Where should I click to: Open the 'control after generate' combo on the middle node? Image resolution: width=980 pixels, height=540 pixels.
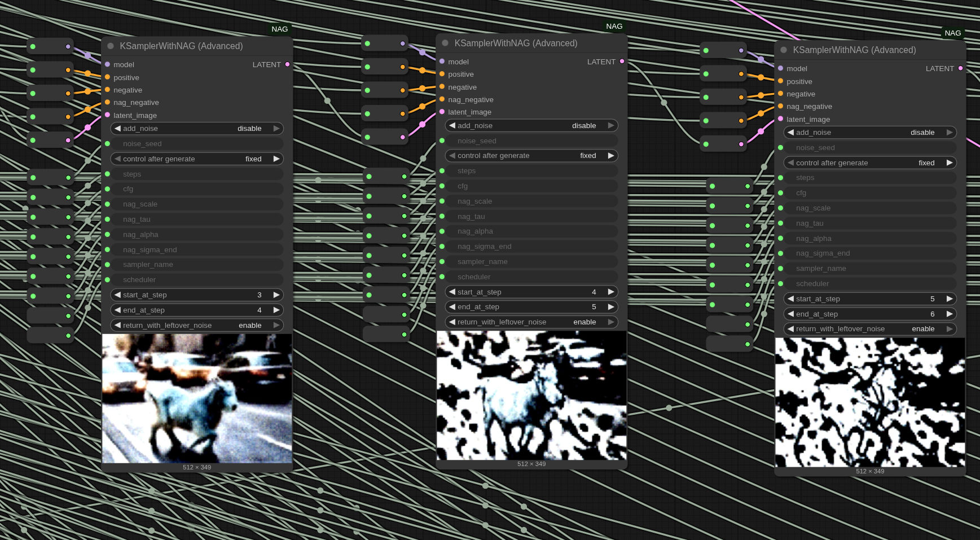coord(531,156)
